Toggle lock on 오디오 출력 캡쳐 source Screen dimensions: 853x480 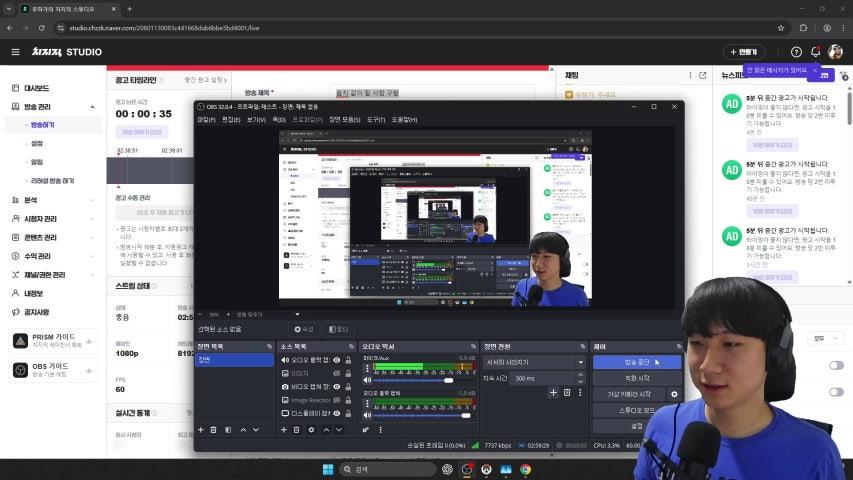(x=348, y=360)
